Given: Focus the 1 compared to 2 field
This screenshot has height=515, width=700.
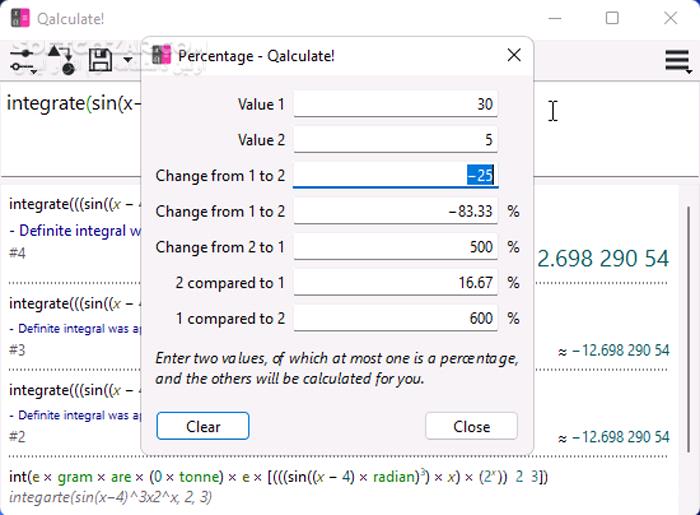Looking at the screenshot, I should [395, 319].
